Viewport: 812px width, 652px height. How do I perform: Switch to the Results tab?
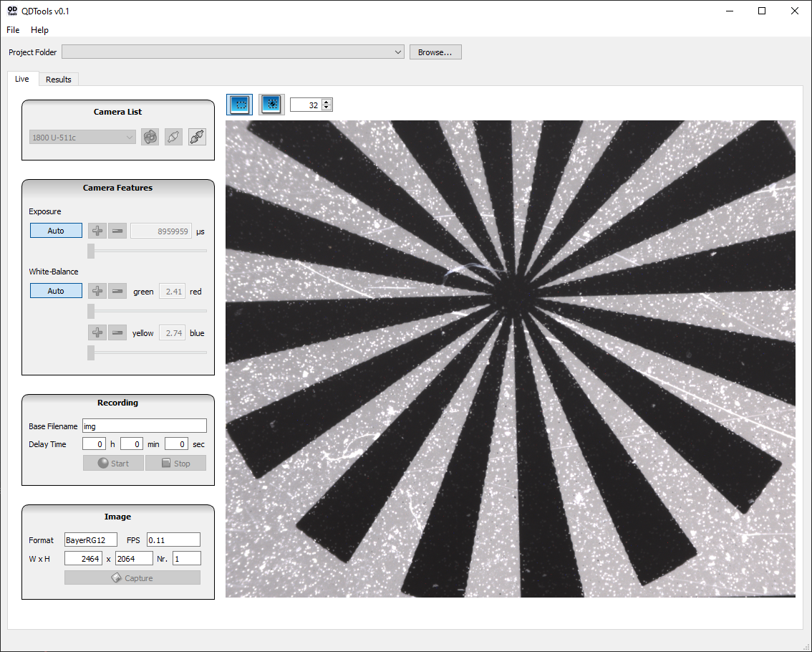[x=59, y=80]
